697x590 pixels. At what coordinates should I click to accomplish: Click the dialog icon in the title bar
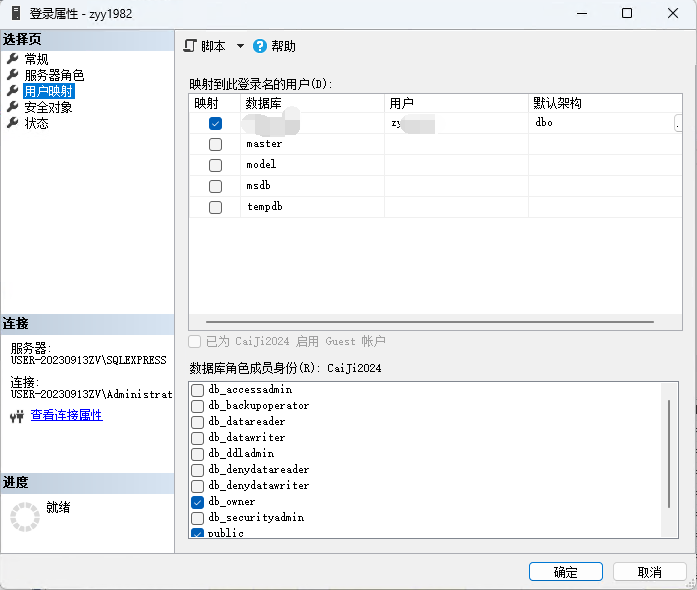[17, 14]
